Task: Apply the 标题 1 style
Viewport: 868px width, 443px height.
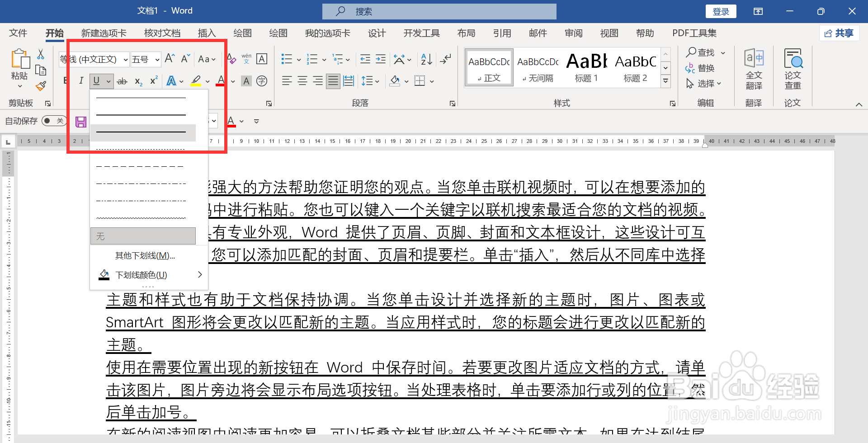Action: coord(586,67)
